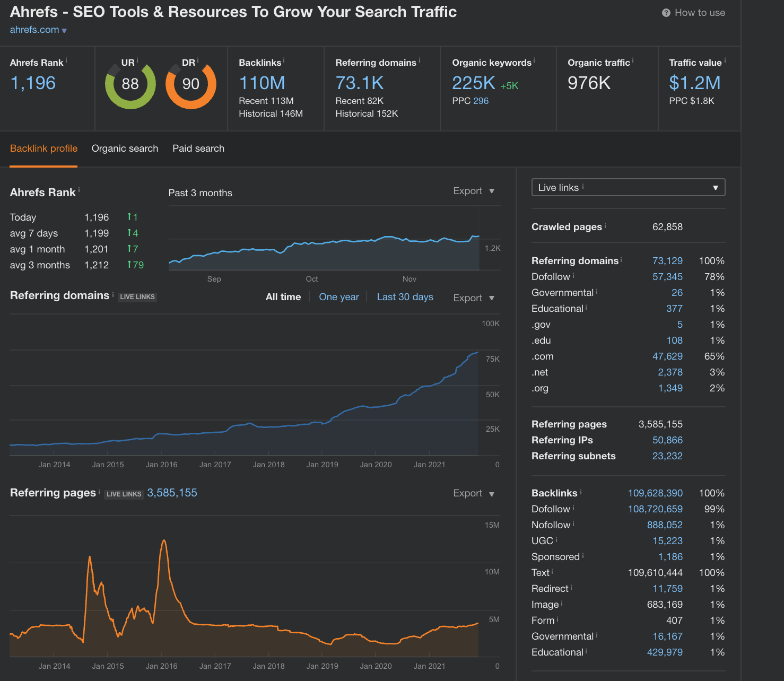Open the 15,223 UGC backlinks link
Image resolution: width=784 pixels, height=681 pixels.
pyautogui.click(x=667, y=541)
